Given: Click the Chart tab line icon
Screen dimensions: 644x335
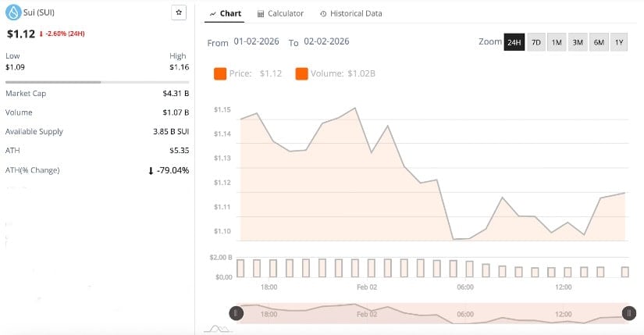Looking at the screenshot, I should [x=213, y=14].
